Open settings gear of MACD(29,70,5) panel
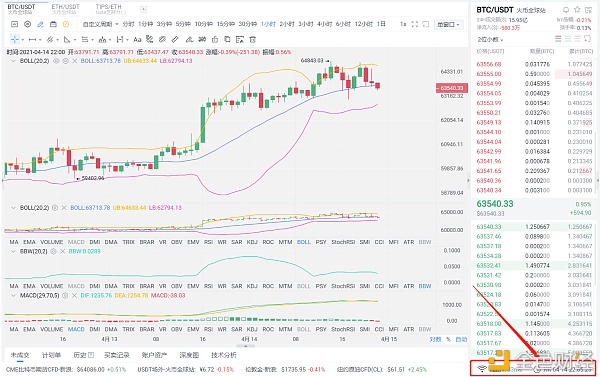Screen dimensions: 600x377 (65, 295)
